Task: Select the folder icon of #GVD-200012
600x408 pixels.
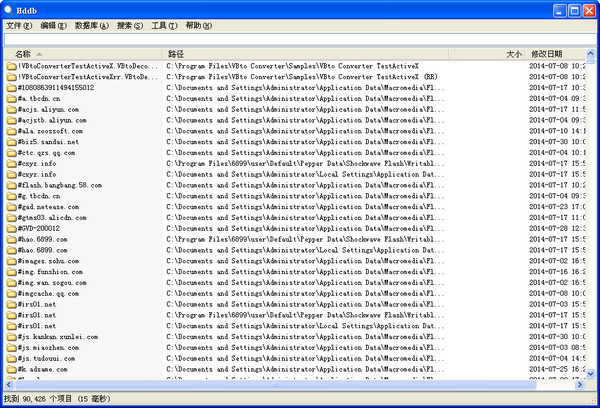Action: click(11, 228)
